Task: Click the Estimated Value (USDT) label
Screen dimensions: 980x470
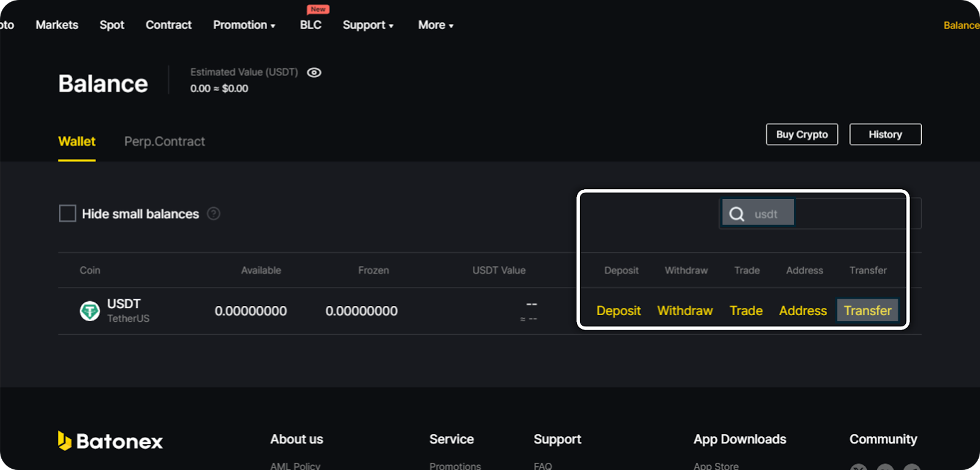Action: pyautogui.click(x=244, y=72)
